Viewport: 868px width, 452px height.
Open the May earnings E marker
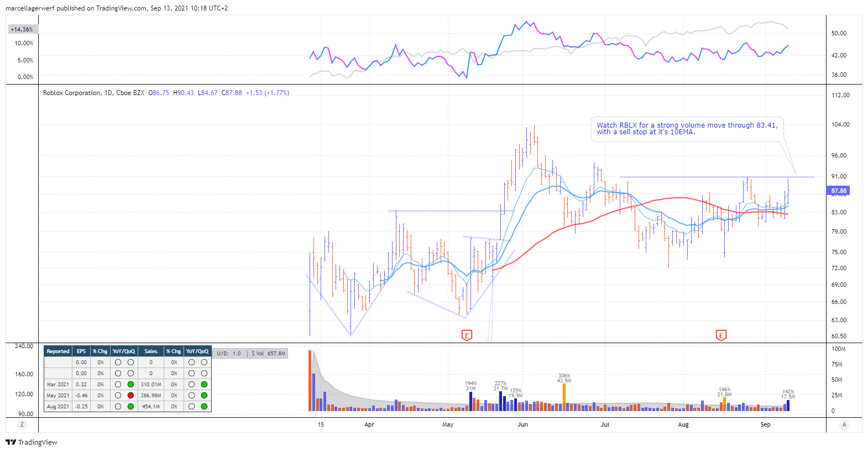coord(467,335)
